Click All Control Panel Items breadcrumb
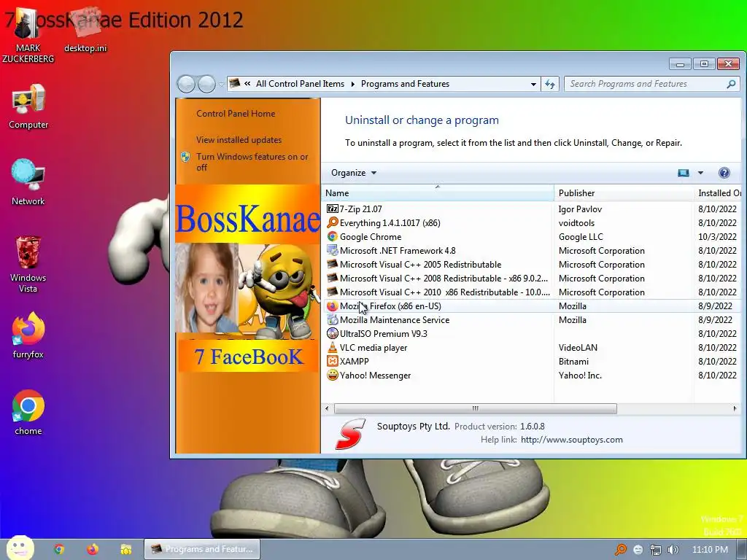This screenshot has width=747, height=560. 300,84
